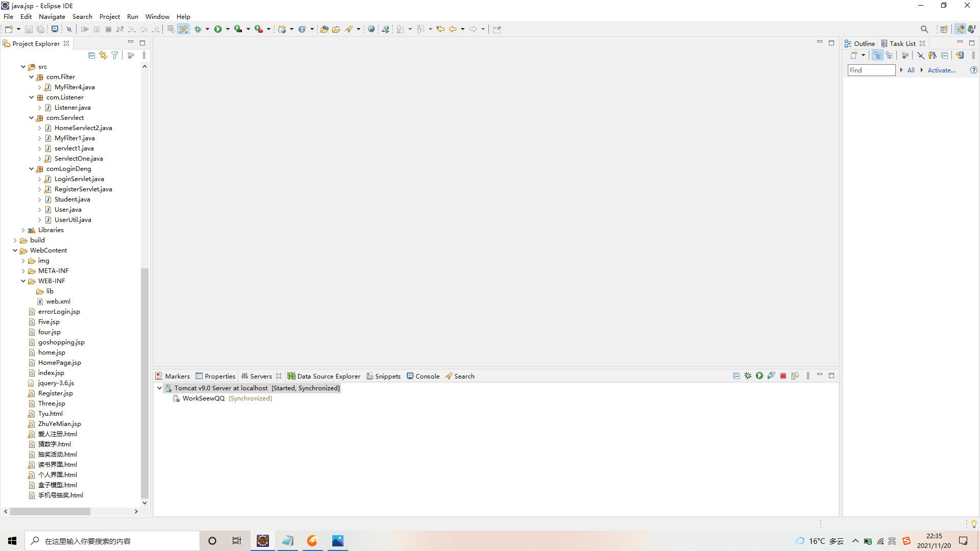Click Synchronize Changed icon in Task List

[x=960, y=55]
